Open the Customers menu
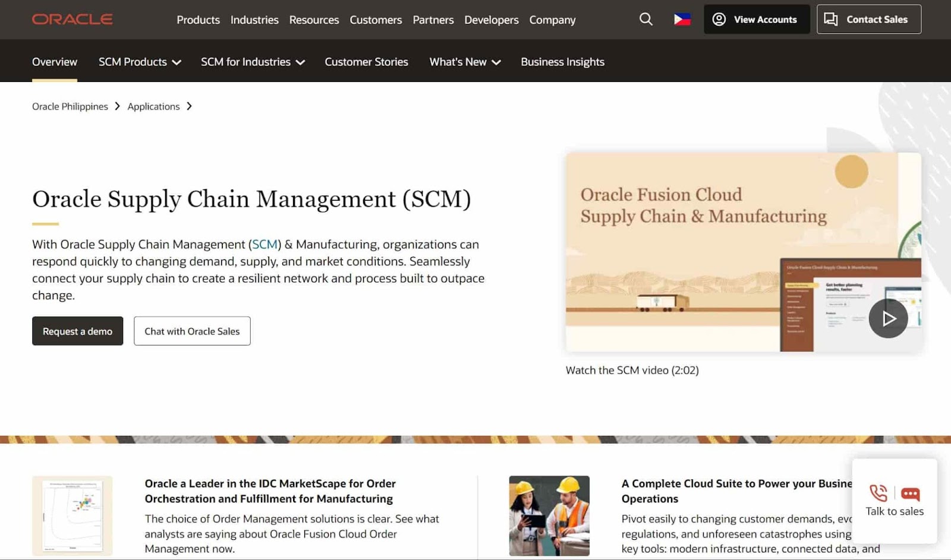This screenshot has width=951, height=560. coord(376,20)
